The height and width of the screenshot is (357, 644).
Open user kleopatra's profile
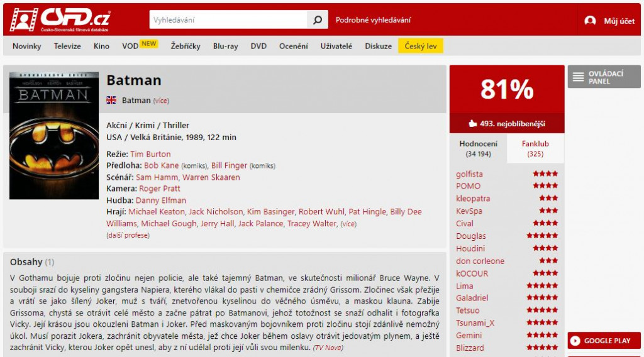[473, 199]
